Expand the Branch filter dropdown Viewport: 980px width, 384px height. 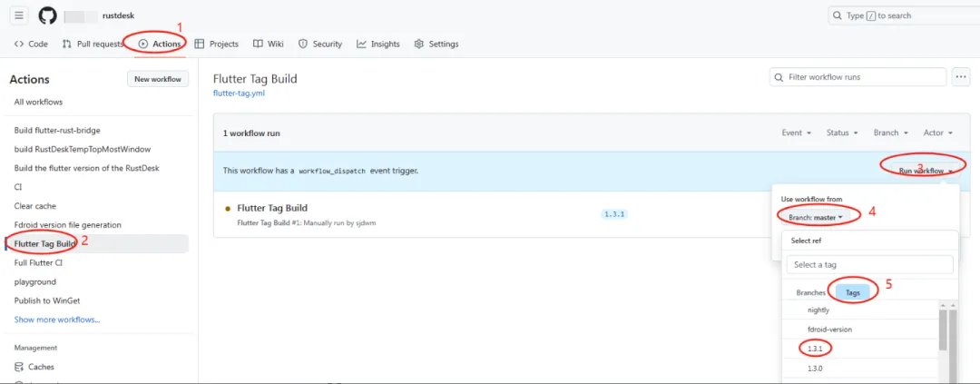point(889,133)
